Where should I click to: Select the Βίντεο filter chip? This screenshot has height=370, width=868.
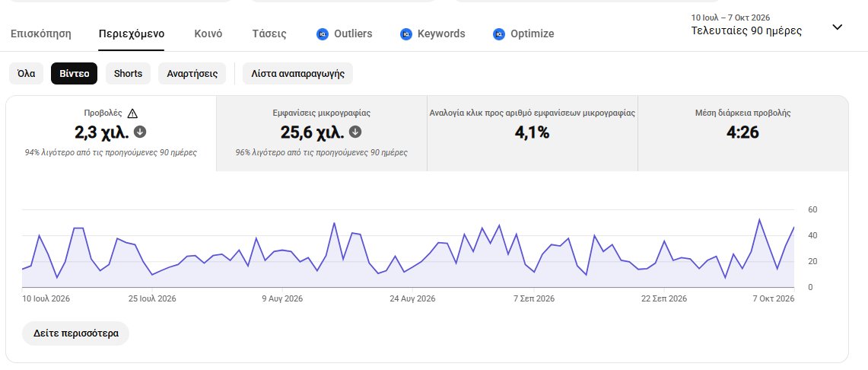click(x=75, y=74)
